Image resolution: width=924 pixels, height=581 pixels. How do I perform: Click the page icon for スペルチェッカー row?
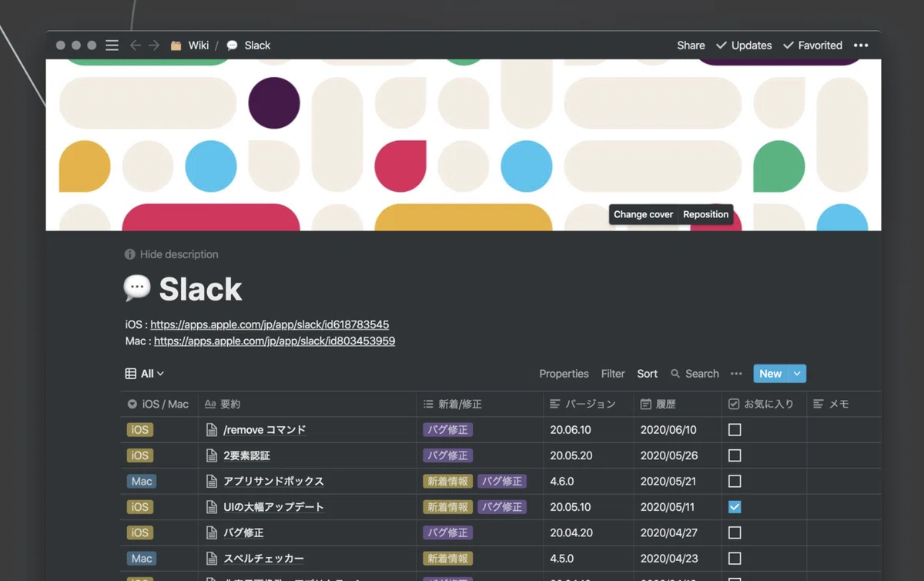(212, 559)
